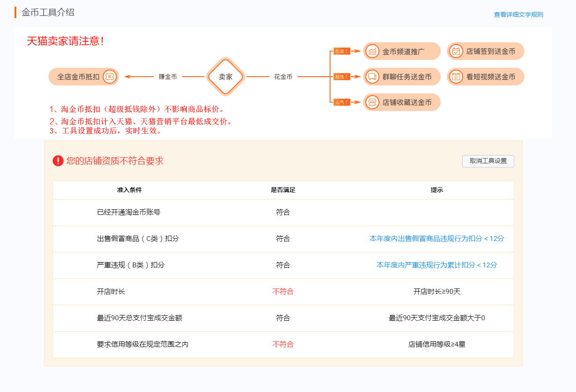
Task: Click the red heading 天猫卖家请注意!
Action: [65, 41]
